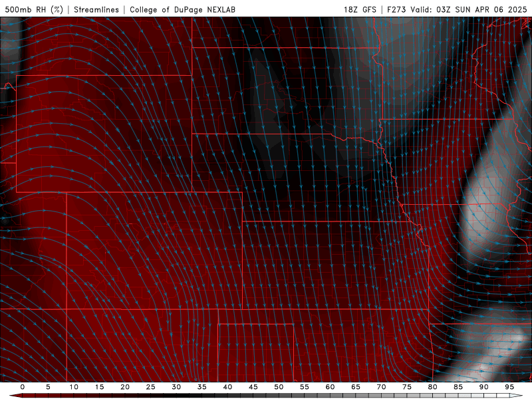Screen dimensions: 532x399
Task: Select the '50' value on the RH scale
Action: (x=279, y=387)
